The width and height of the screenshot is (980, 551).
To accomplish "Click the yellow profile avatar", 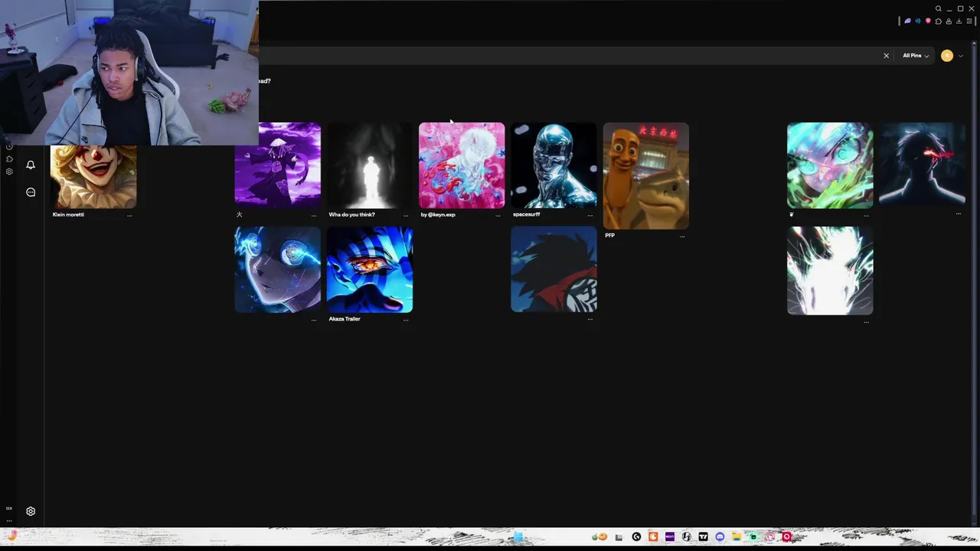I will click(x=947, y=56).
